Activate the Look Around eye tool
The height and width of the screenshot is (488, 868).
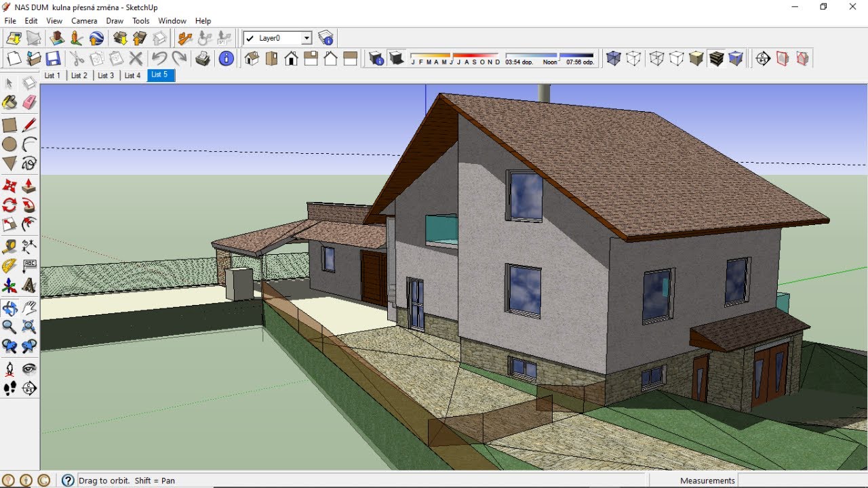(29, 369)
